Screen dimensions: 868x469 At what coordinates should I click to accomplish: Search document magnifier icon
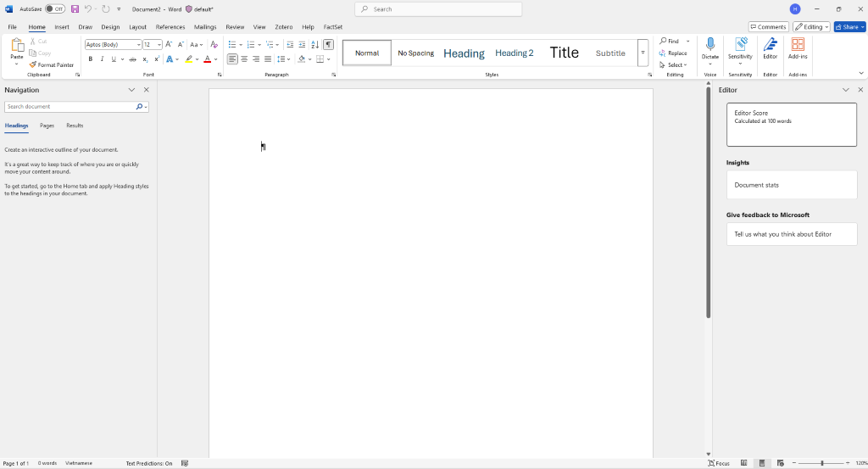[140, 106]
